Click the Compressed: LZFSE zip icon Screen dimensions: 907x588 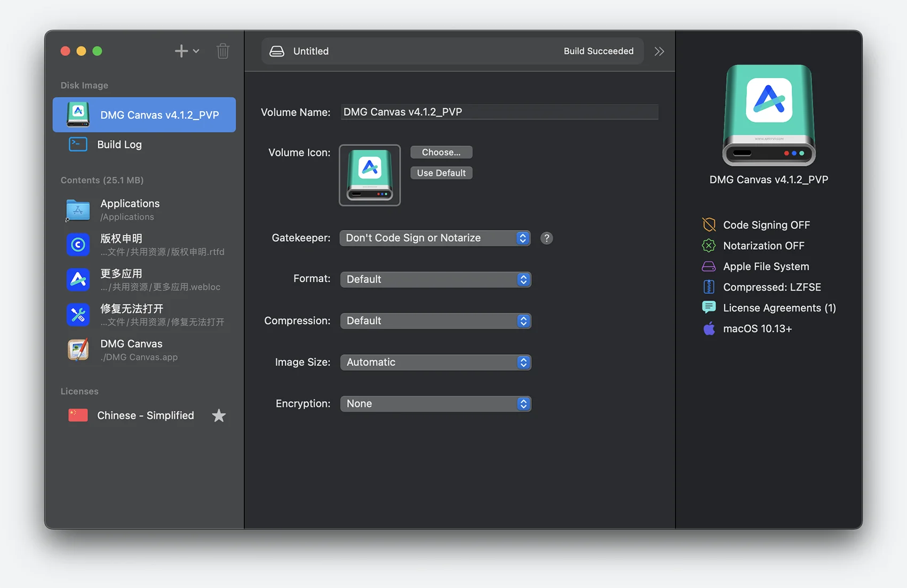point(709,287)
